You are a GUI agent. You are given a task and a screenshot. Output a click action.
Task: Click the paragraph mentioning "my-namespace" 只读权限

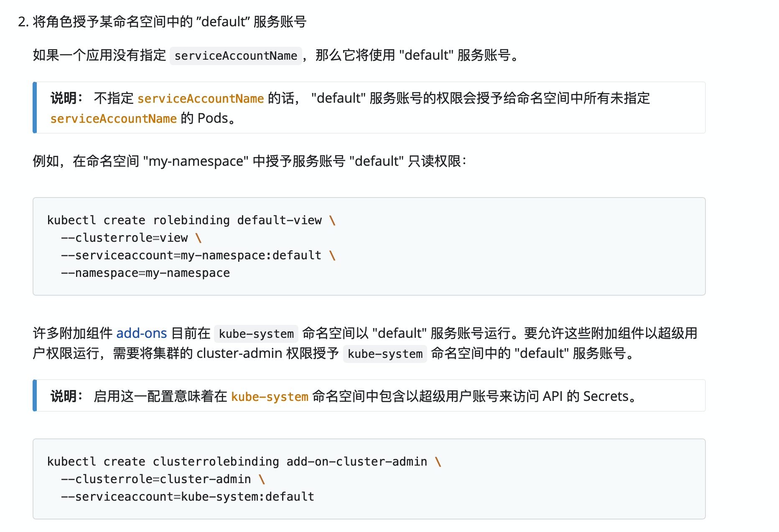[249, 161]
